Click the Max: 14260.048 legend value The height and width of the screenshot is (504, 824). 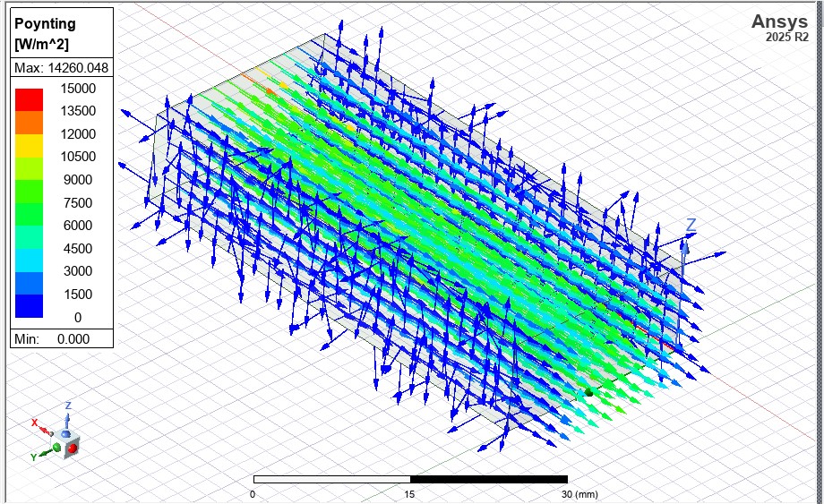click(x=61, y=68)
